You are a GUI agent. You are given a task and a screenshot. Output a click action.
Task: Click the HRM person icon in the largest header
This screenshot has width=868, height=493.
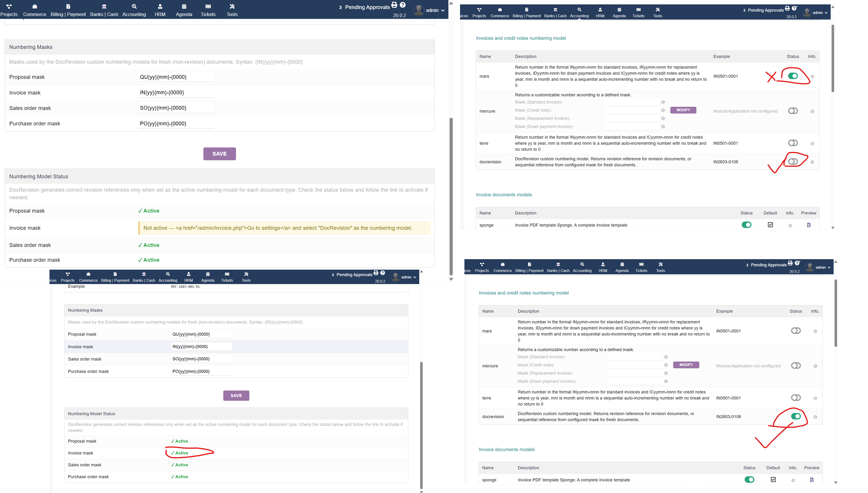coord(160,6)
